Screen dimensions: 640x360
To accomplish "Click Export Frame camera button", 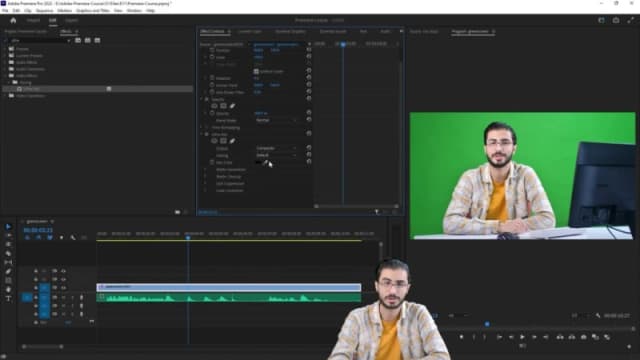I will tap(584, 337).
